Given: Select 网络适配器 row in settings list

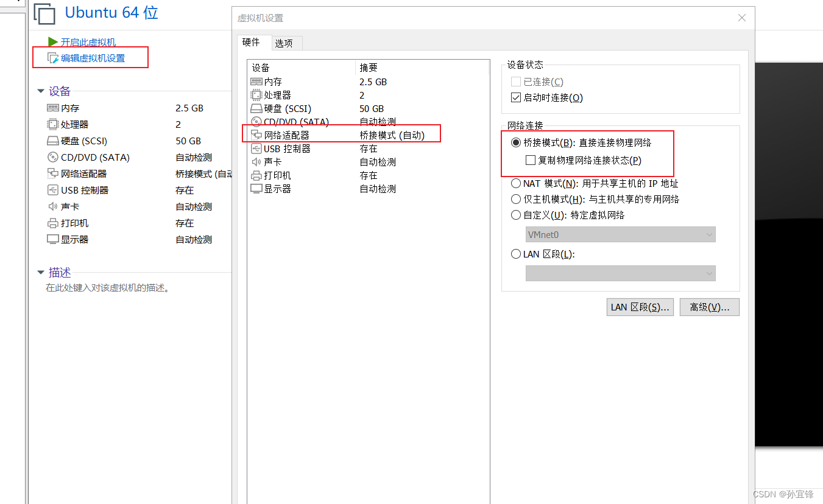Looking at the screenshot, I should pos(369,135).
